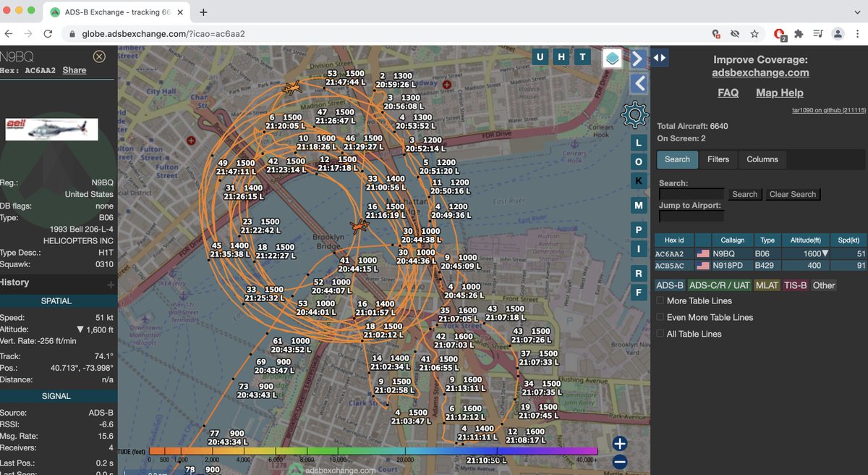868x475 pixels.
Task: Toggle the U map button
Action: [x=540, y=58]
